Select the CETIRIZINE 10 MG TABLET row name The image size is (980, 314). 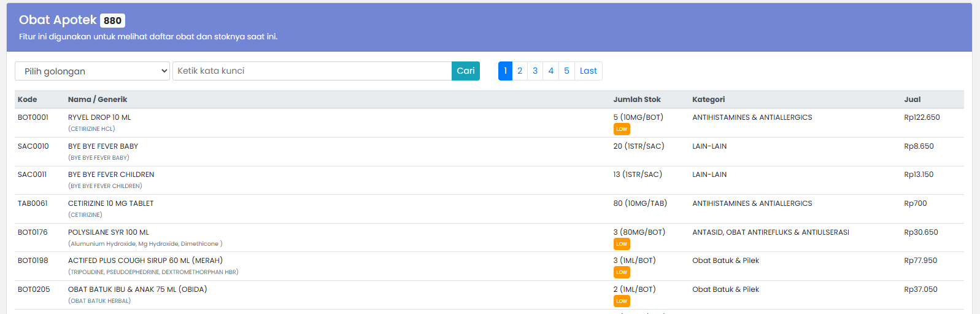[x=111, y=203]
